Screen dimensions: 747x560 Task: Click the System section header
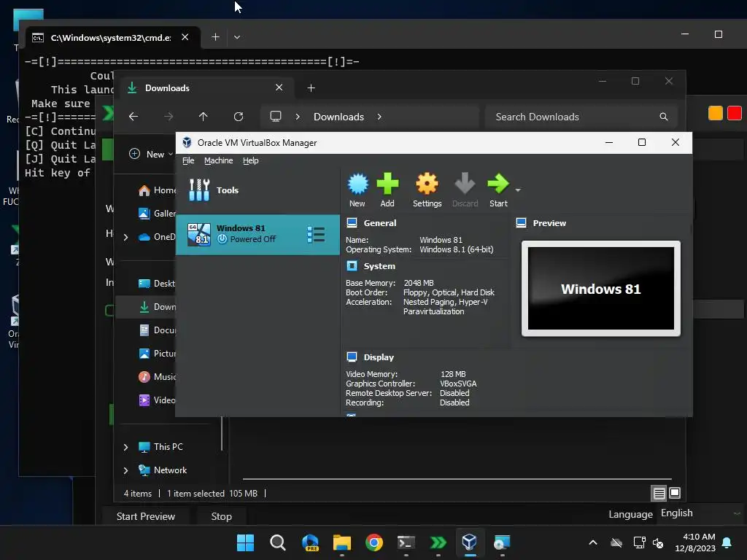(379, 266)
